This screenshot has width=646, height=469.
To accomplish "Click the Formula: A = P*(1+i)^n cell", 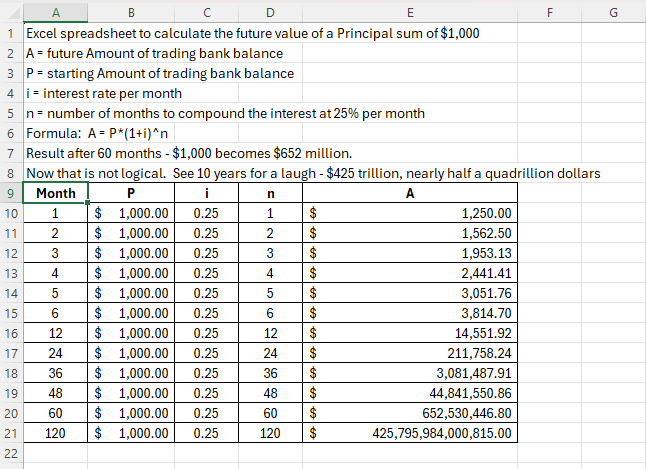I will coord(97,134).
